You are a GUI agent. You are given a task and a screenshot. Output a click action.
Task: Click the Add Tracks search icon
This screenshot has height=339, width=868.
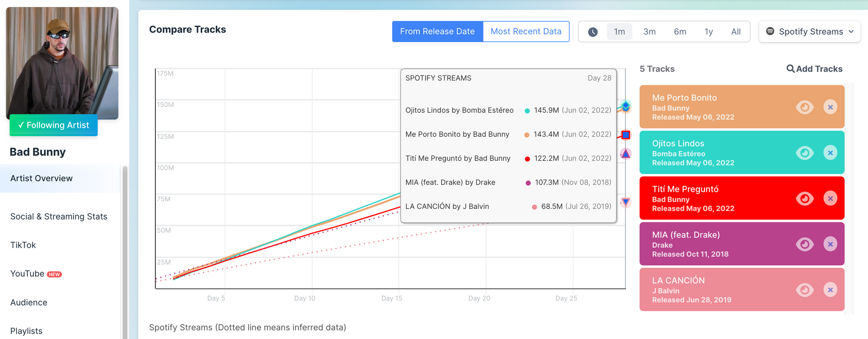(x=791, y=69)
